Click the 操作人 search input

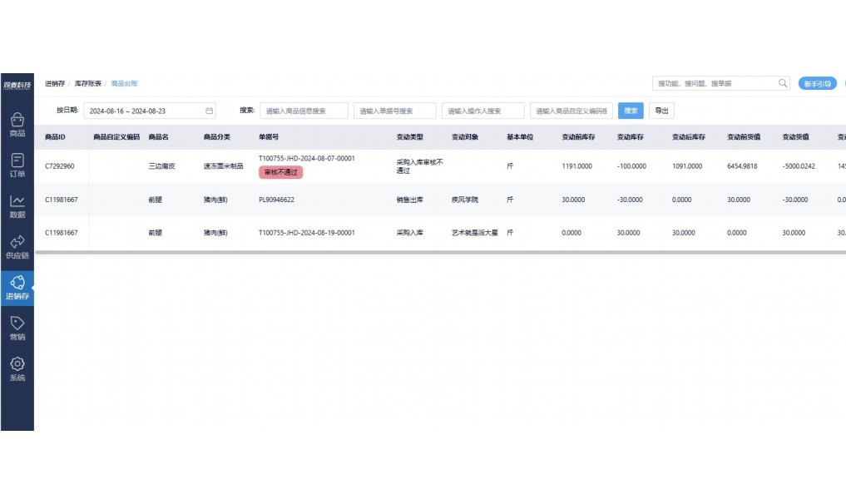point(483,110)
